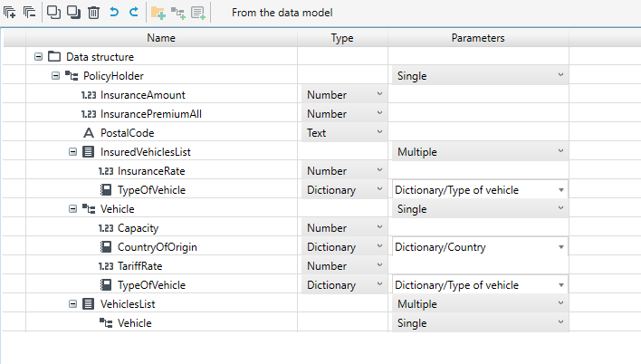
Task: Click the InsuranceRate number icon
Action: click(106, 171)
